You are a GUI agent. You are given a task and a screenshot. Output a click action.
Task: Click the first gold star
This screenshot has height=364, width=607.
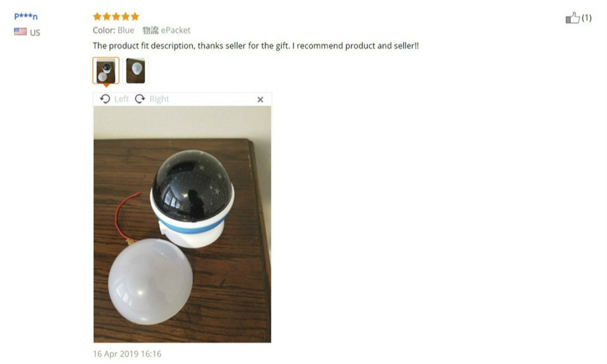97,16
